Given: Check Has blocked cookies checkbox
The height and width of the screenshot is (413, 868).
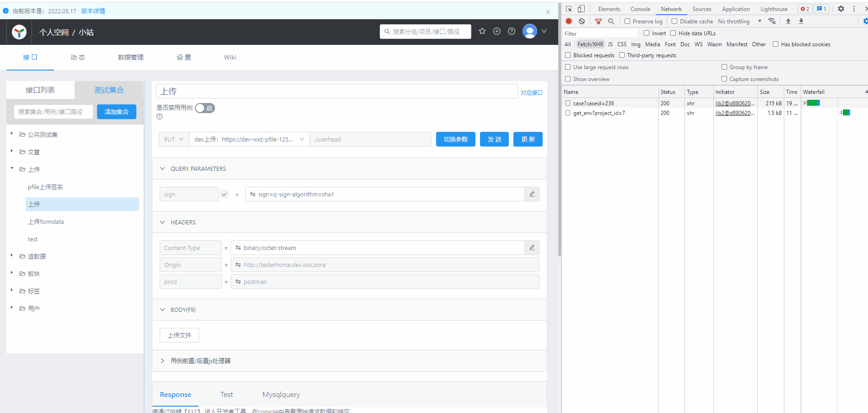Looking at the screenshot, I should click(776, 44).
